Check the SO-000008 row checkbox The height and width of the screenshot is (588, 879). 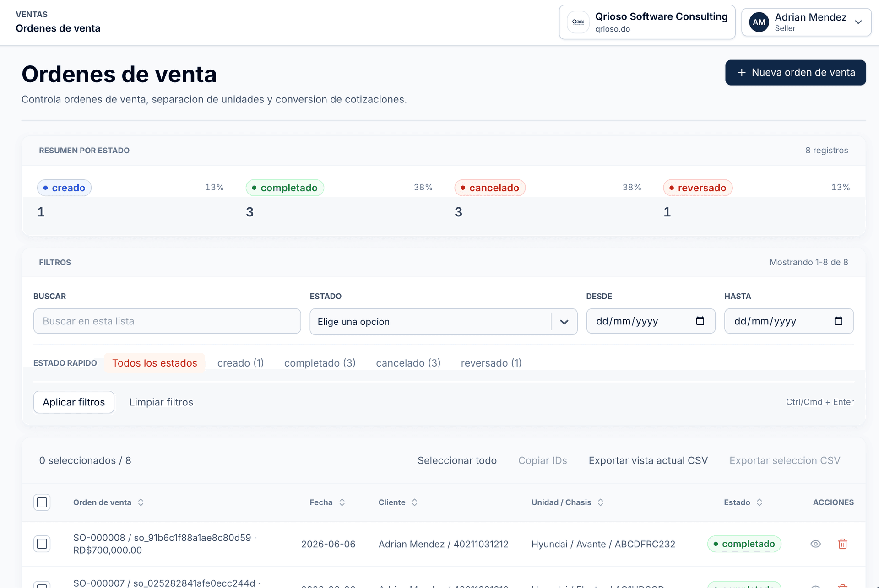(x=42, y=544)
